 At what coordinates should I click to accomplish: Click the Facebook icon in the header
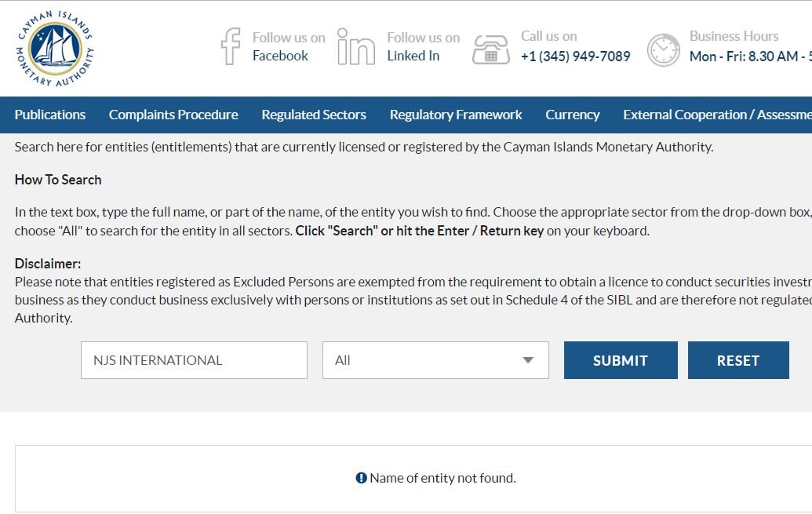click(231, 46)
